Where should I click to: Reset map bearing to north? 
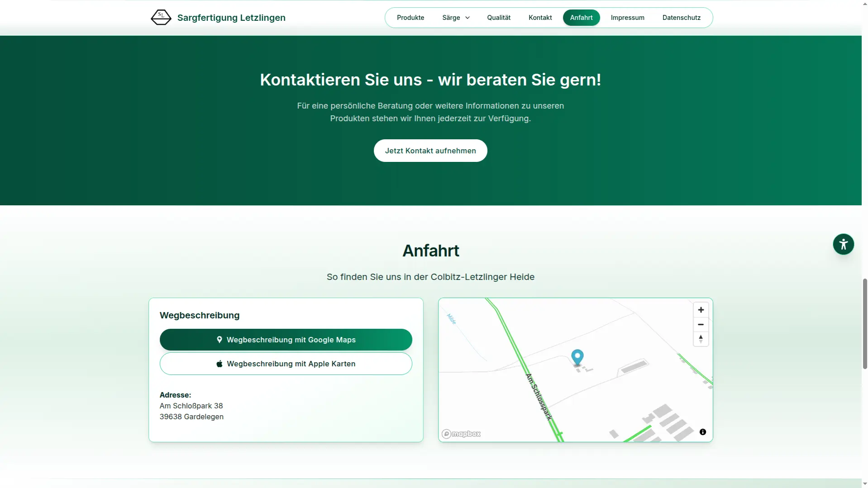point(701,339)
